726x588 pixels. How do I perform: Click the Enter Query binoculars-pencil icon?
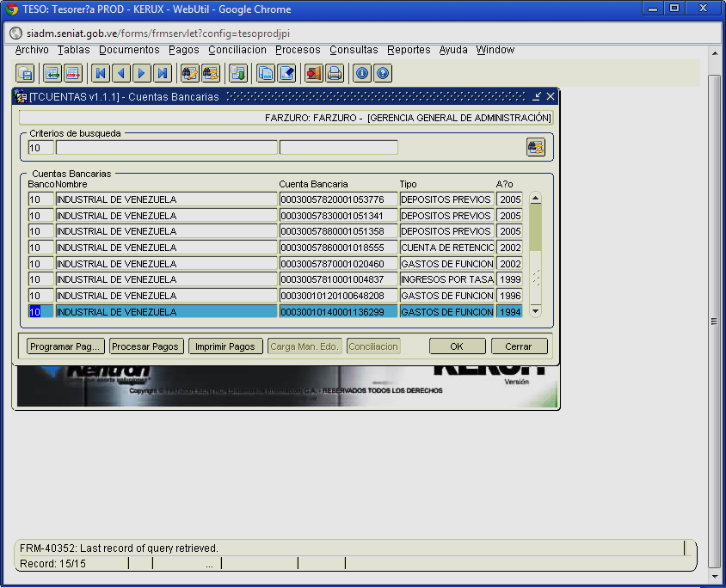coord(190,73)
